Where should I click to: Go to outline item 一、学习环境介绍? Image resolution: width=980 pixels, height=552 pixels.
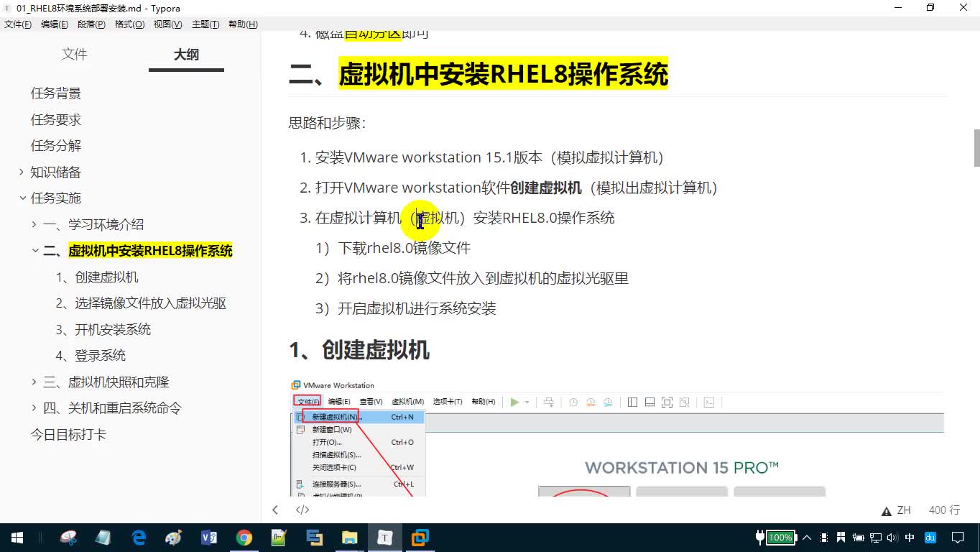94,224
